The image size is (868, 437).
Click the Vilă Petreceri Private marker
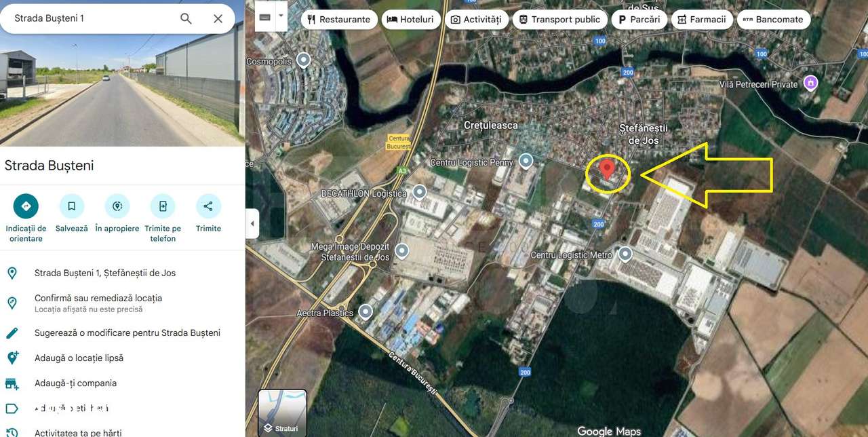click(810, 83)
